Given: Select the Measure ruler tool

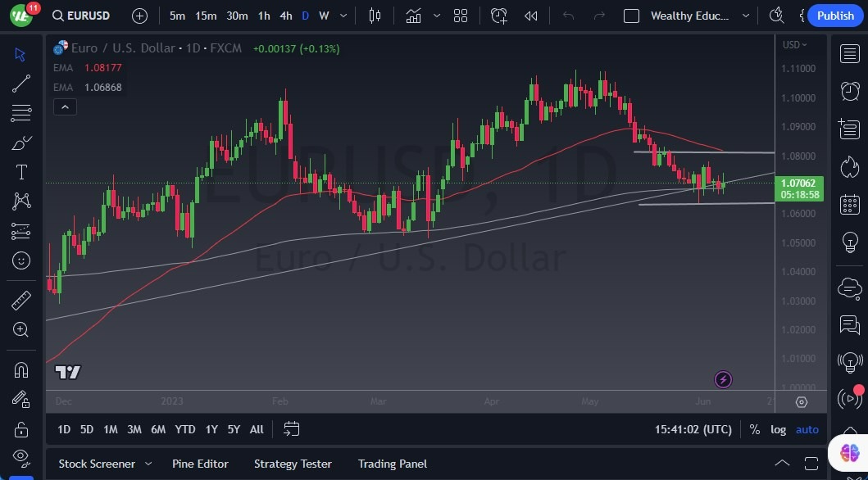Looking at the screenshot, I should click(x=20, y=300).
